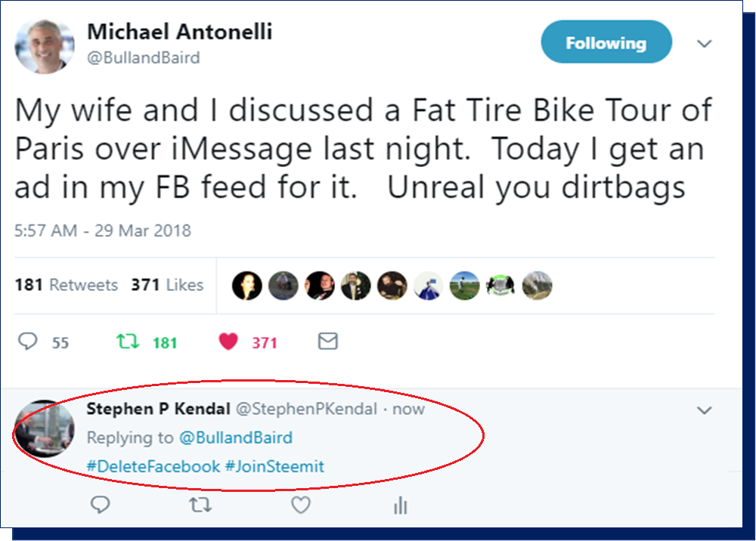Like Stephen P Kendal's reply

(301, 505)
